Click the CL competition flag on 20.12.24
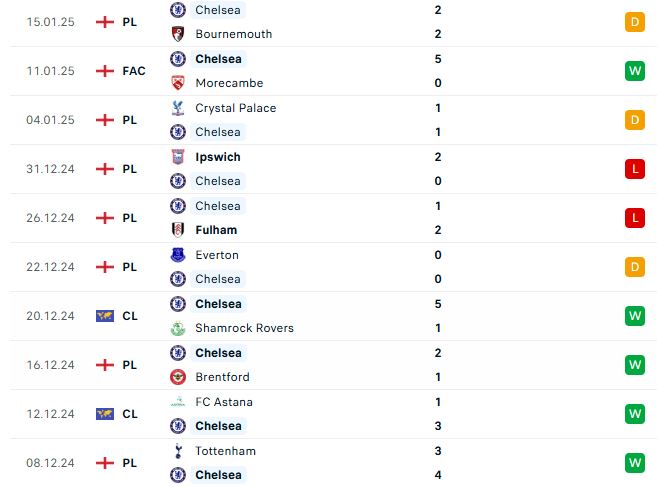Viewport: 665px width, 487px height. (105, 316)
